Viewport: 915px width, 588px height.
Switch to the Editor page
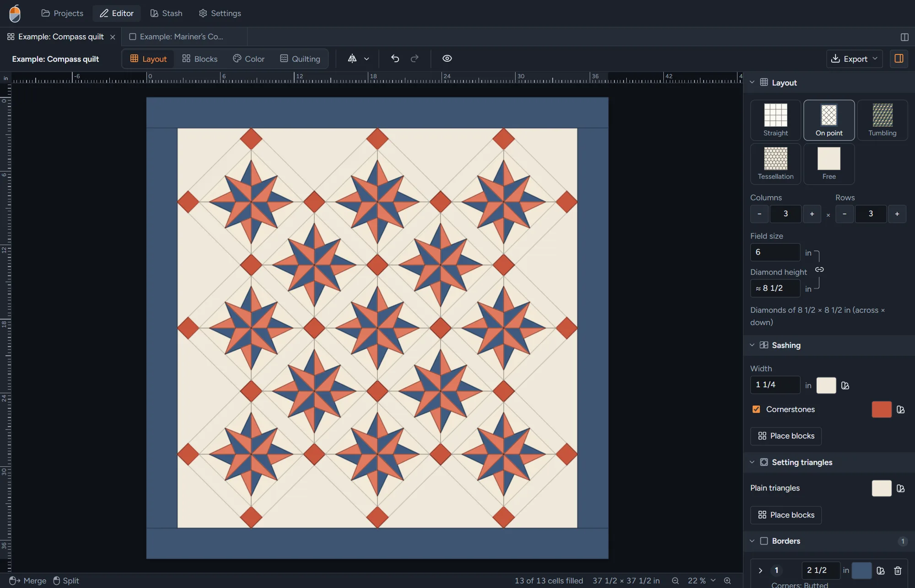117,13
